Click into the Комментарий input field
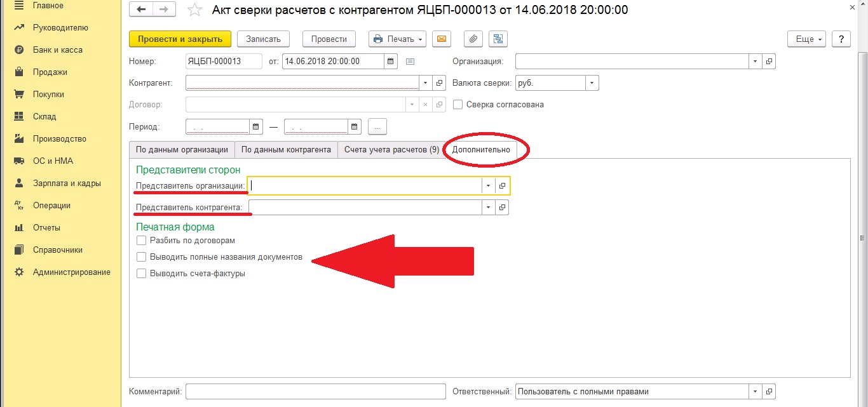Image resolution: width=868 pixels, height=407 pixels. click(316, 391)
